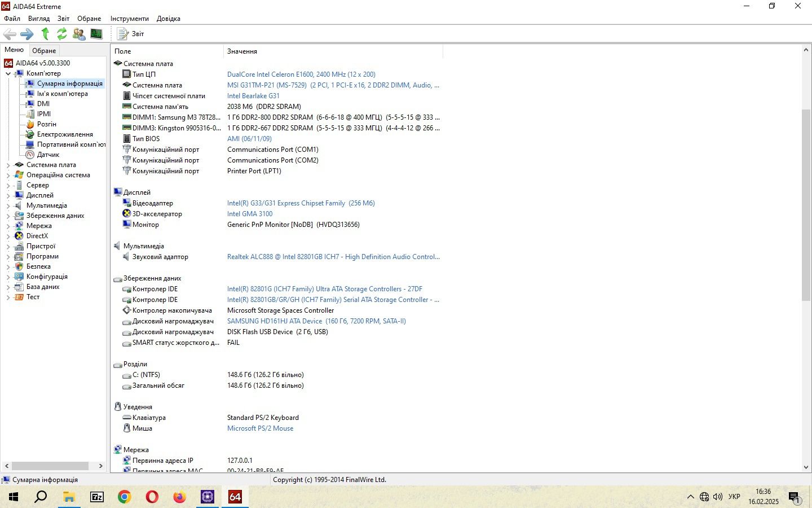
Task: Switch to the Обране tab in sidebar
Action: (x=44, y=50)
